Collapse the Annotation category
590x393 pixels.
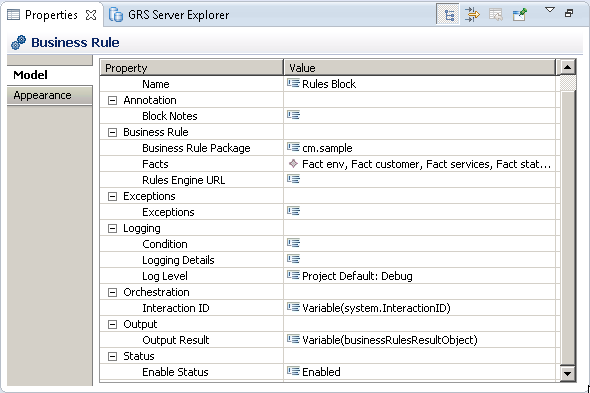tap(112, 100)
